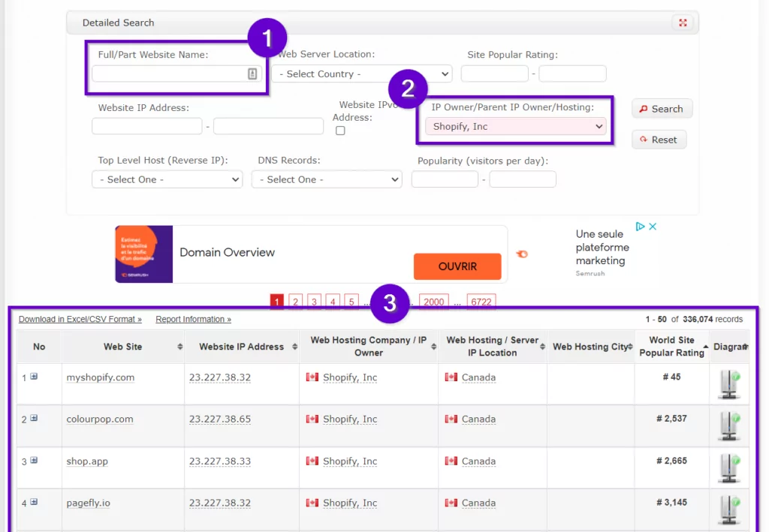Open server diagram icon for myshopify.com

[x=729, y=384]
